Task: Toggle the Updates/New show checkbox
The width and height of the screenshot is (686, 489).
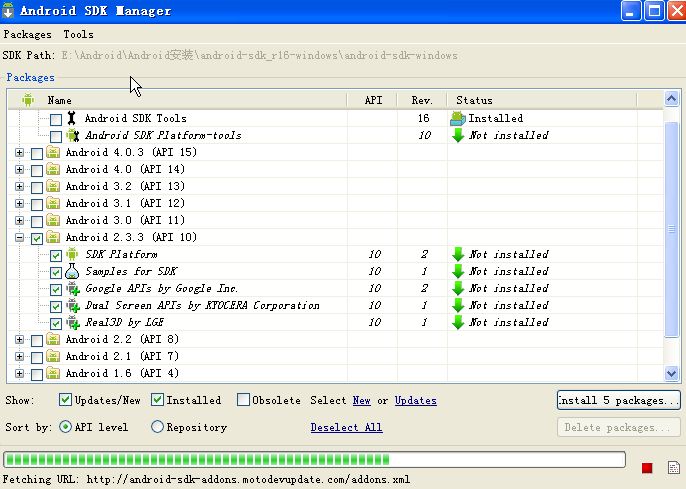Action: point(65,399)
